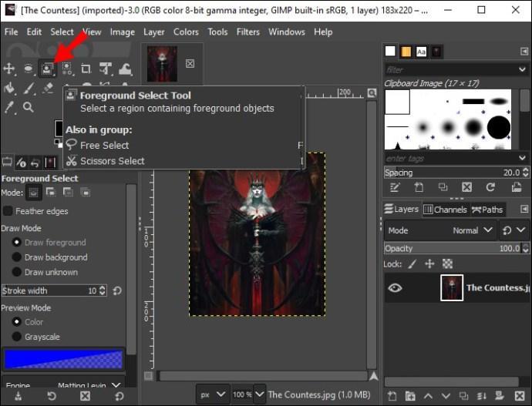The image size is (532, 406).
Task: Select the Paintbrush tool
Action: coord(29,88)
